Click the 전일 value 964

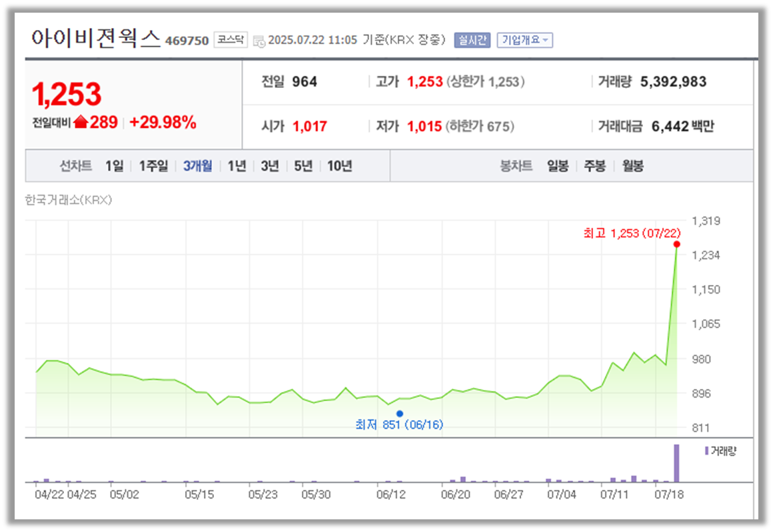[304, 82]
